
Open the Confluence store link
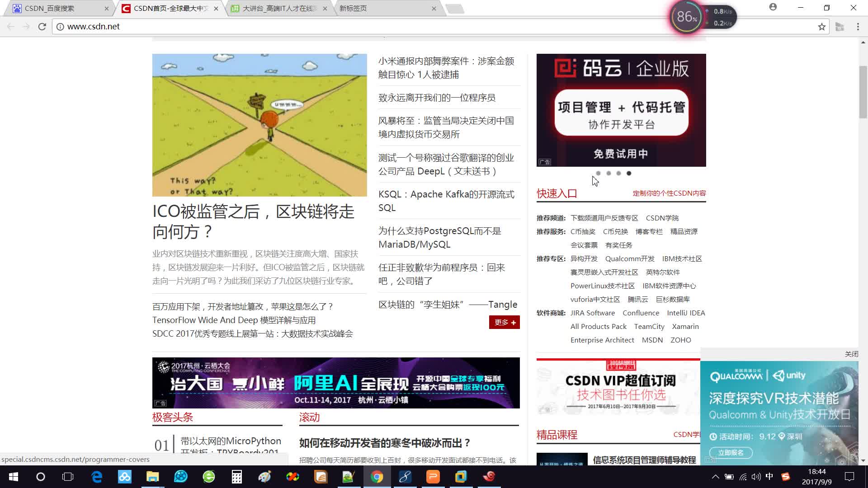(641, 313)
